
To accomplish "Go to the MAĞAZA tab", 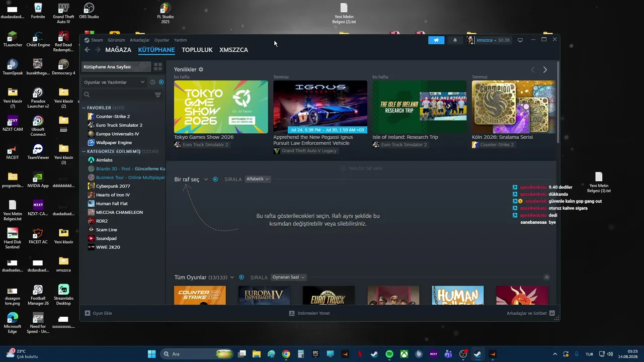I will point(118,50).
